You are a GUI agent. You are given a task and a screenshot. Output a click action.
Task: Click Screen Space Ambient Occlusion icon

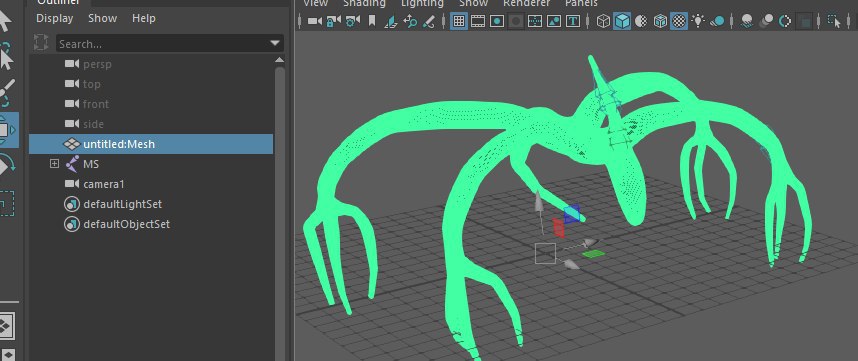[746, 21]
